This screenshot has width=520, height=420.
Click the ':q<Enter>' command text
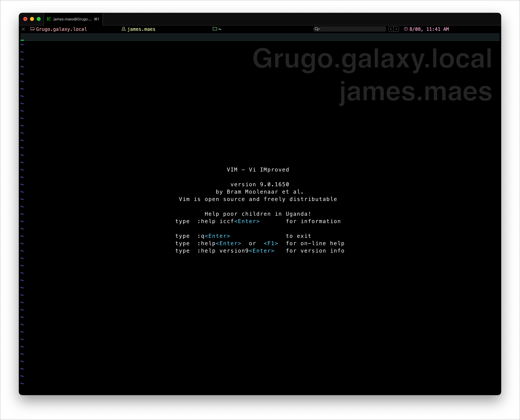(x=214, y=236)
